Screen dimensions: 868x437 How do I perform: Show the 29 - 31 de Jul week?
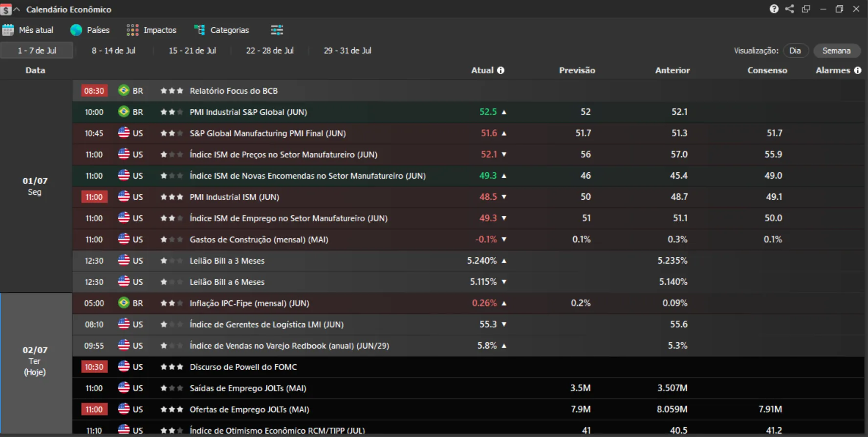(347, 50)
